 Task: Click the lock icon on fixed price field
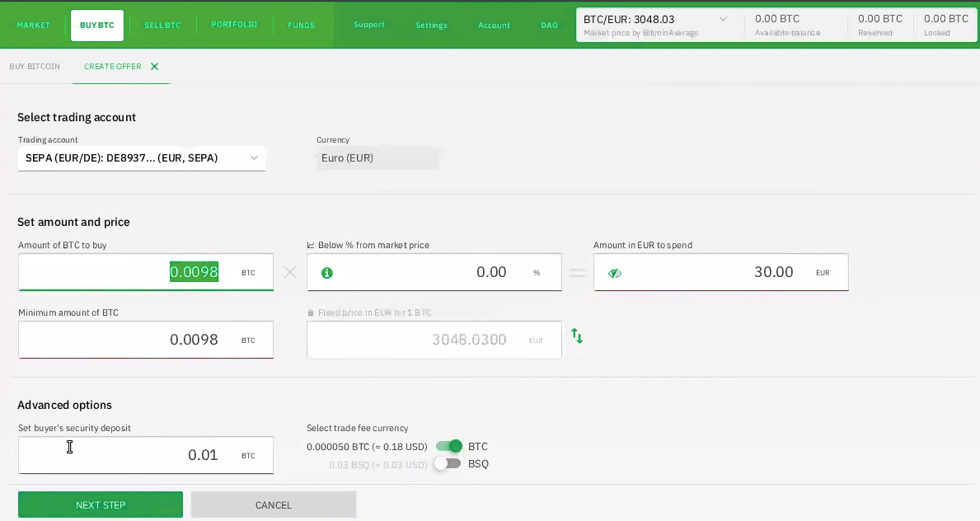point(311,312)
